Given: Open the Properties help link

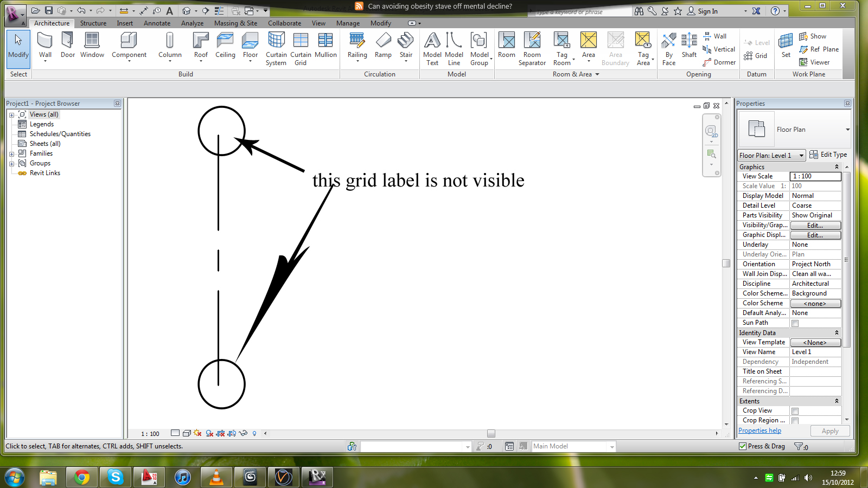Looking at the screenshot, I should pos(759,431).
